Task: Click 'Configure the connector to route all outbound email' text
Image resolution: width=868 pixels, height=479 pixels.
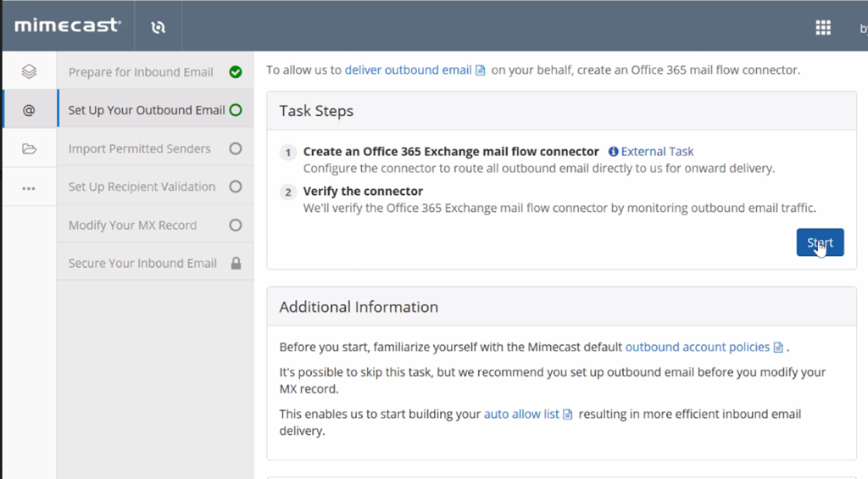Action: (539, 169)
